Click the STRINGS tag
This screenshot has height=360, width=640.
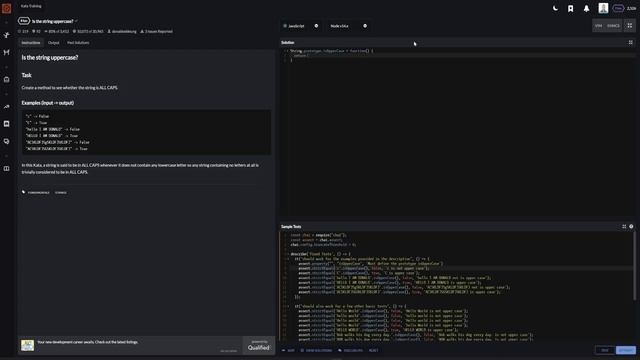pos(61,193)
